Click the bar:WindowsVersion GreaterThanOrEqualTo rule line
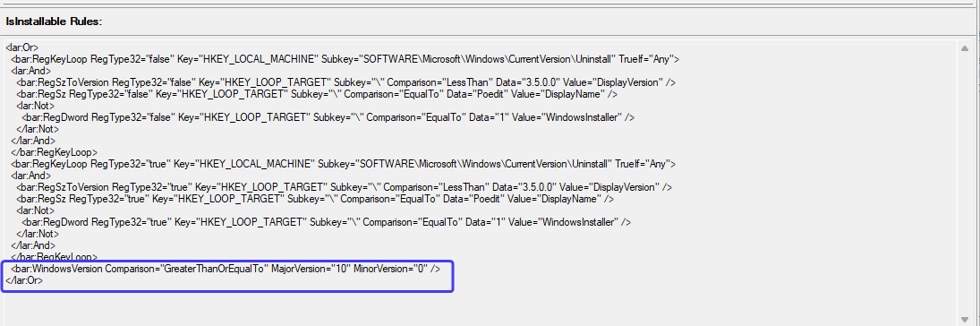Viewport: 980px width, 326px height. [226, 269]
